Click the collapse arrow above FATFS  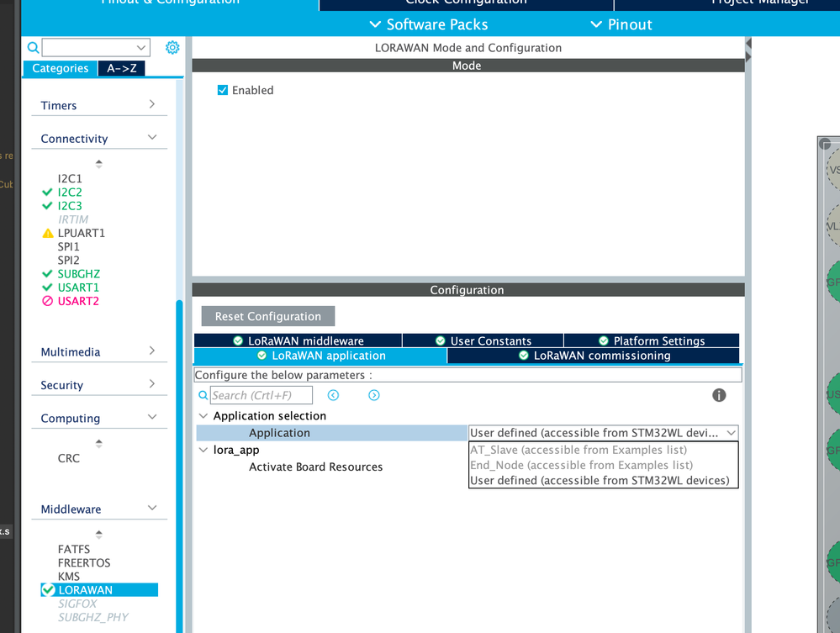[x=98, y=534]
